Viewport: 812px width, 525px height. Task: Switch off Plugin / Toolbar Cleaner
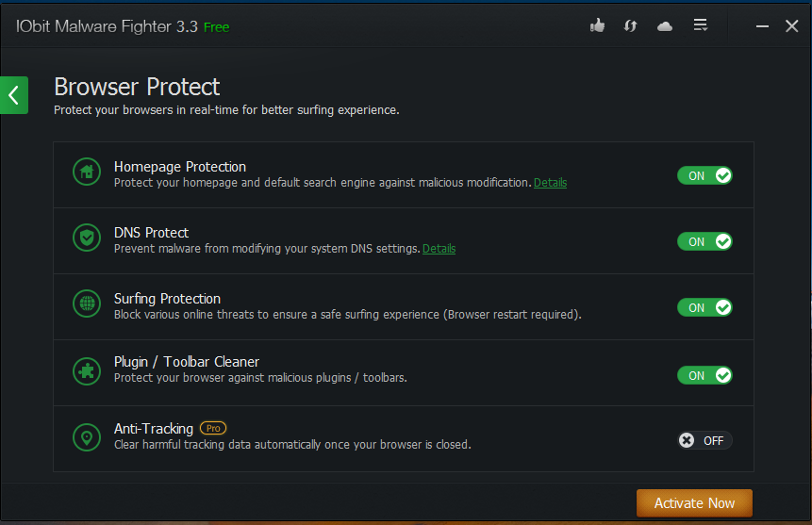pos(704,375)
